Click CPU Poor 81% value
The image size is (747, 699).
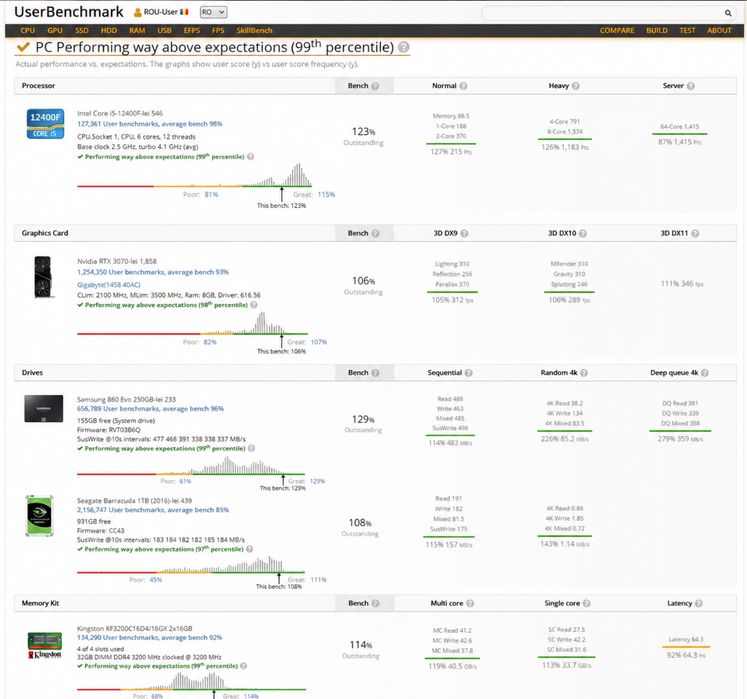pyautogui.click(x=212, y=194)
